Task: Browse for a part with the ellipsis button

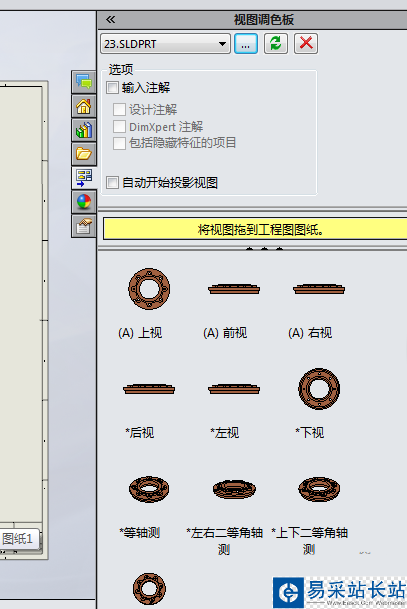Action: coord(246,44)
